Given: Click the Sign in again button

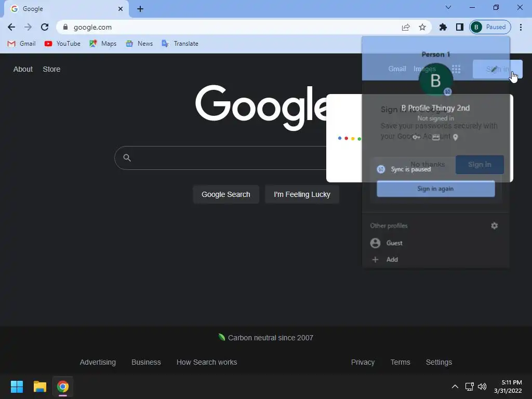Looking at the screenshot, I should [x=436, y=189].
